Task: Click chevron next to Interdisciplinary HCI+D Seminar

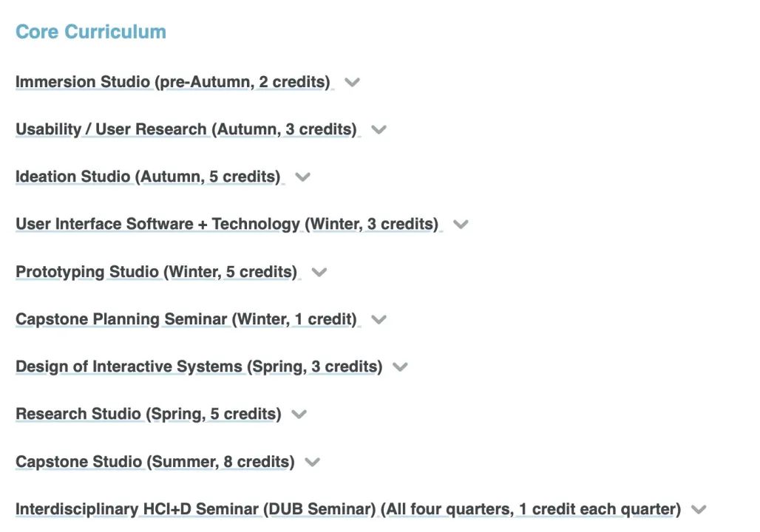Action: 699,510
